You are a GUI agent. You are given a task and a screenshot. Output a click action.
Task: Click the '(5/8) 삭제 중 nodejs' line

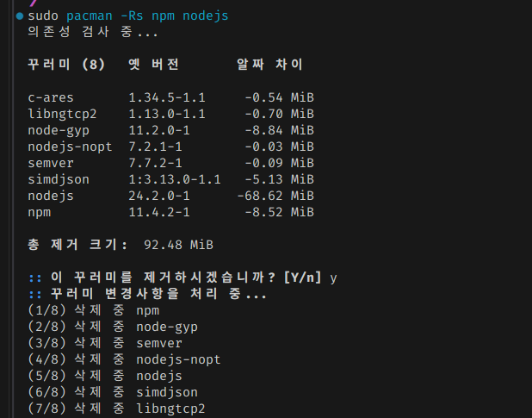pyautogui.click(x=105, y=376)
